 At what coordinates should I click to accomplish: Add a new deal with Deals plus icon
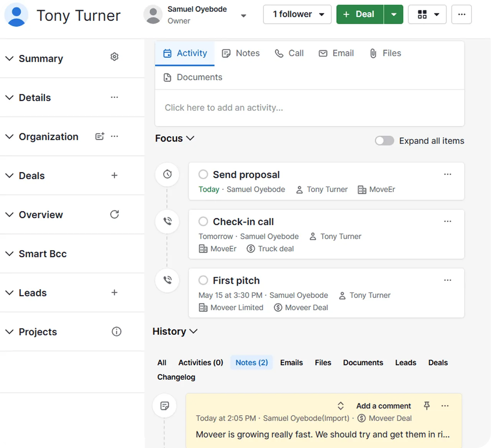[114, 175]
